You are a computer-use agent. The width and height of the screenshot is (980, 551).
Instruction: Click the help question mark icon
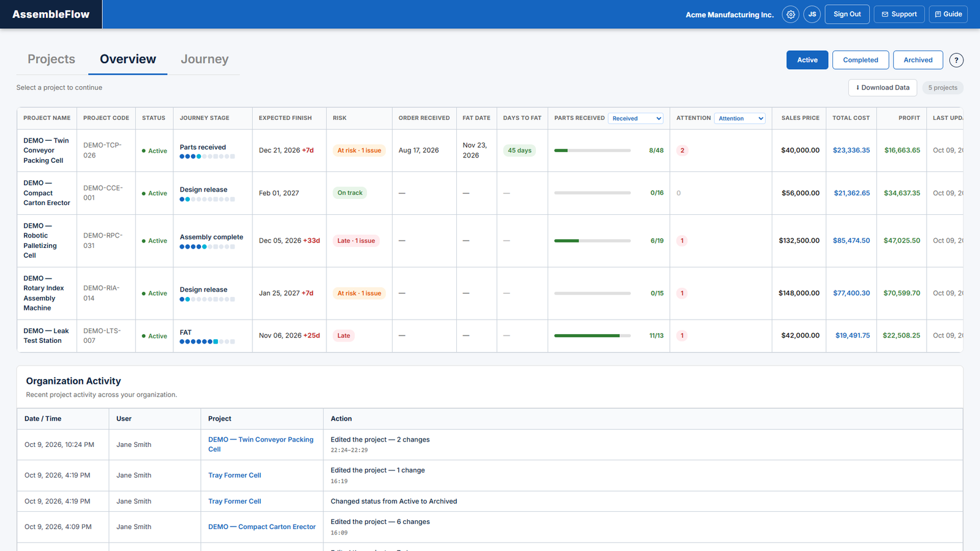tap(956, 60)
